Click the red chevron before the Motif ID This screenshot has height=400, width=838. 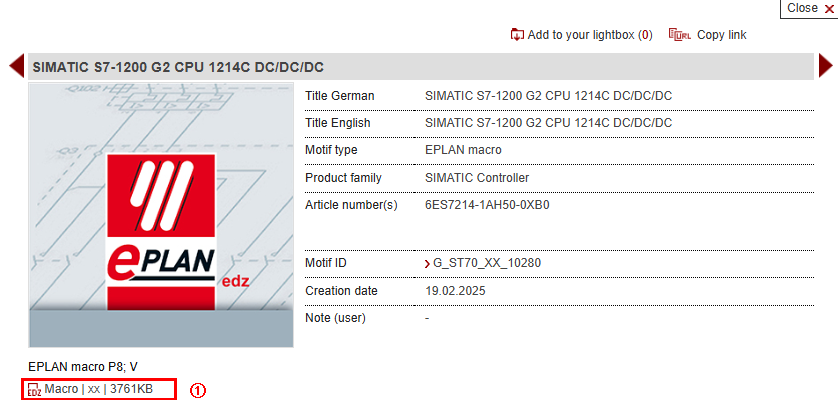(x=428, y=263)
